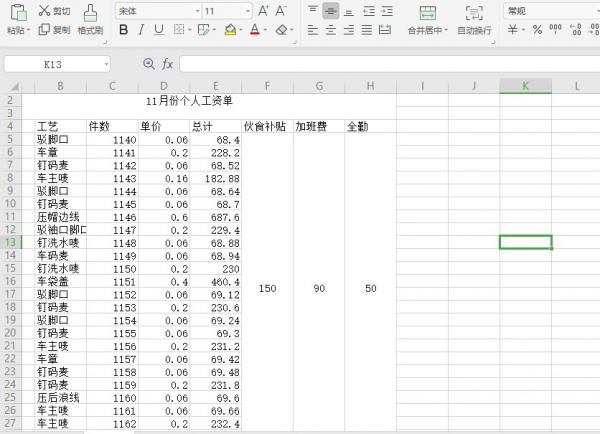Image resolution: width=600 pixels, height=434 pixels.
Task: Click the zoom magnifier near formula bar
Action: pyautogui.click(x=148, y=64)
